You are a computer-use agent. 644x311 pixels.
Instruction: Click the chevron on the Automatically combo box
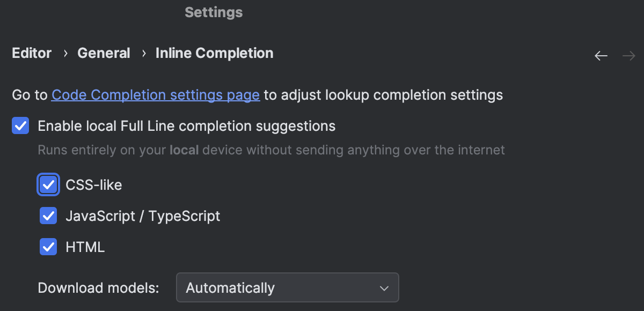click(x=384, y=288)
